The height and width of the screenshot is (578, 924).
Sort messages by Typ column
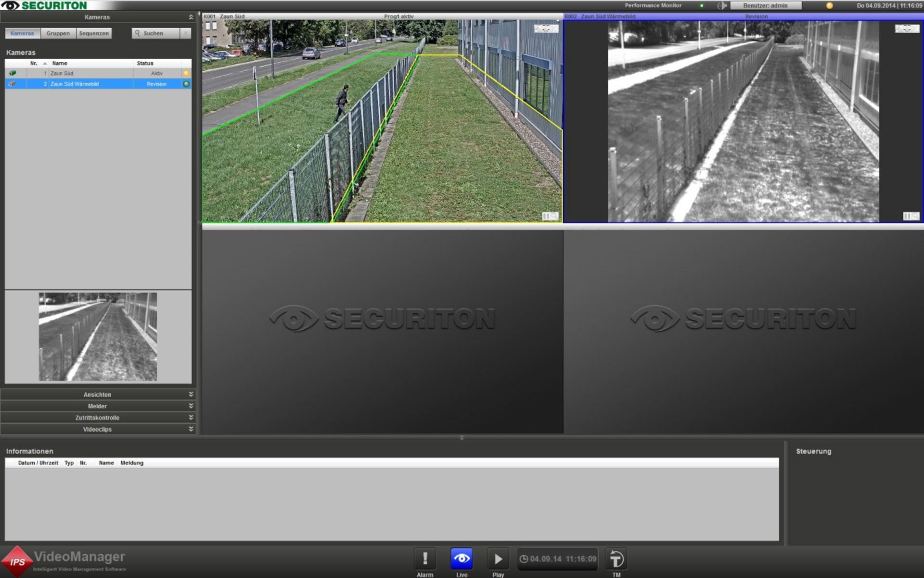pyautogui.click(x=69, y=463)
